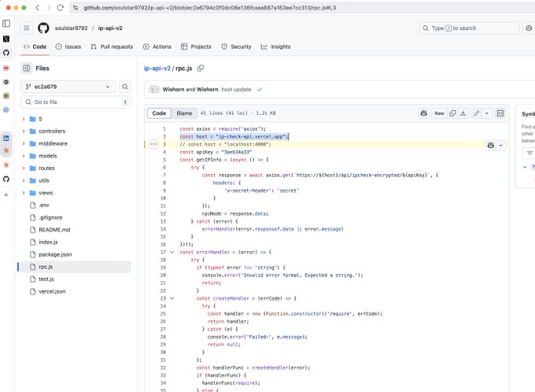Expand the middleware folder

click(x=24, y=143)
